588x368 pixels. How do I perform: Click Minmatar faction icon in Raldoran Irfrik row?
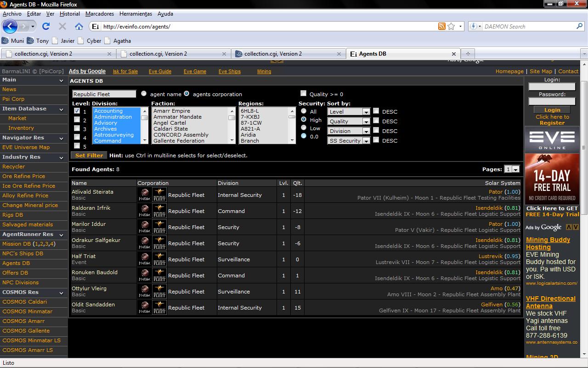tap(145, 211)
